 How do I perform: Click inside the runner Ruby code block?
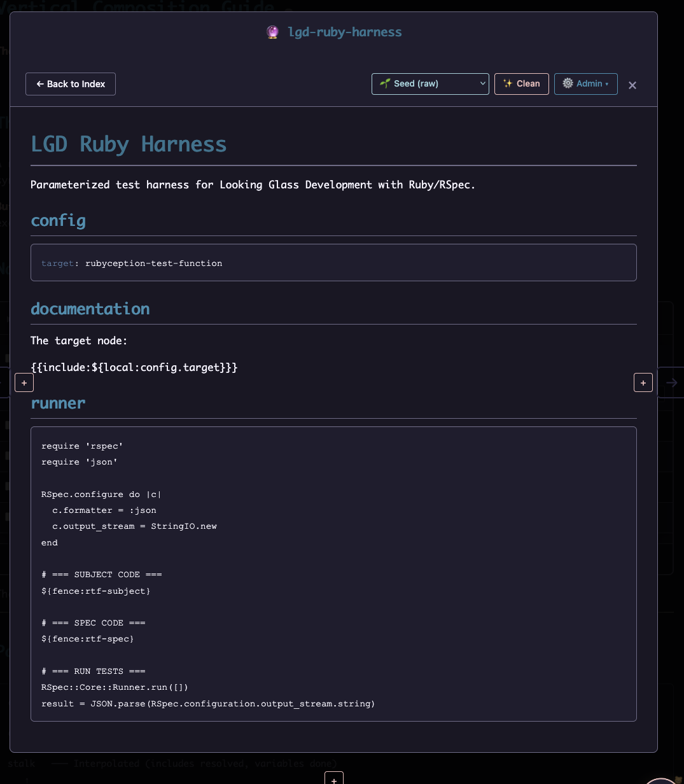coord(333,574)
